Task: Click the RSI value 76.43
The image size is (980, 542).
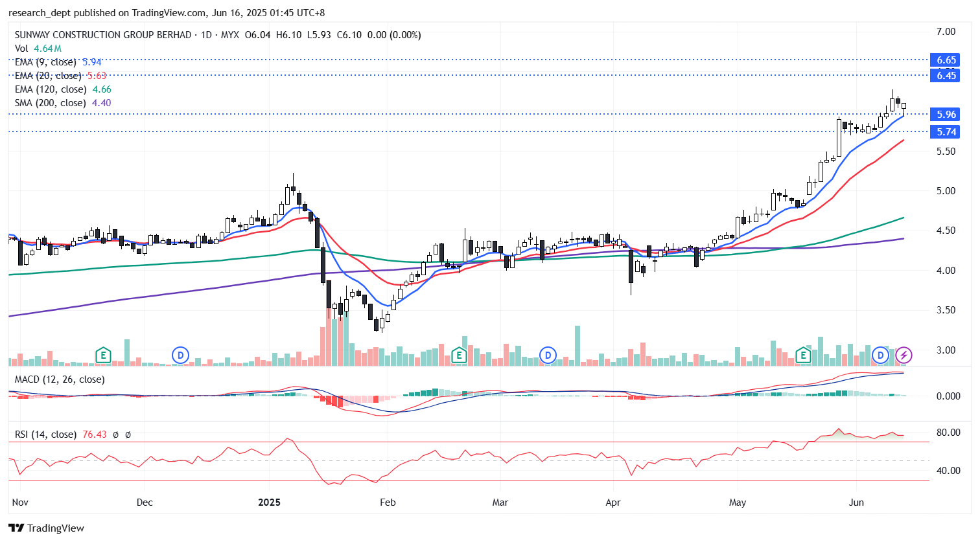Action: (95, 435)
